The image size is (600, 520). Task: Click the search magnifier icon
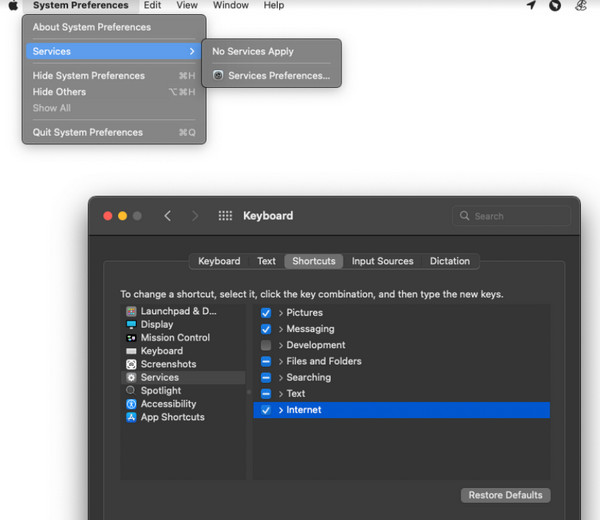[x=464, y=215]
